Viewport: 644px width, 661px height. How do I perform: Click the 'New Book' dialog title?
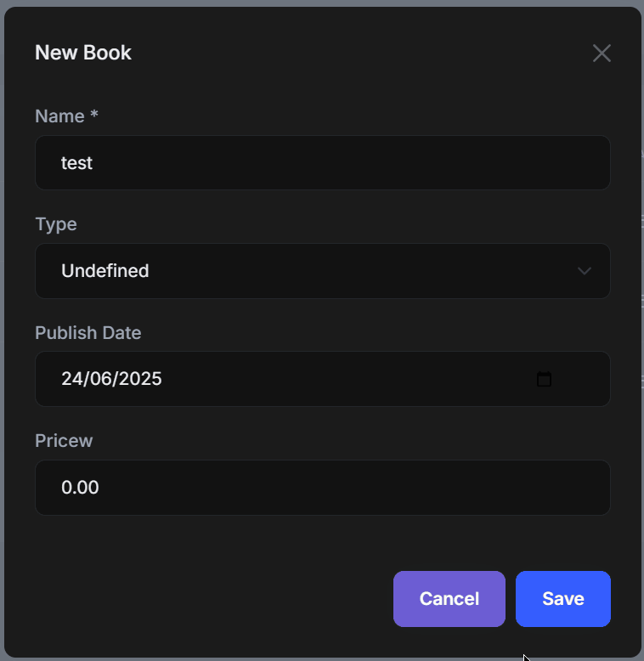pos(83,53)
